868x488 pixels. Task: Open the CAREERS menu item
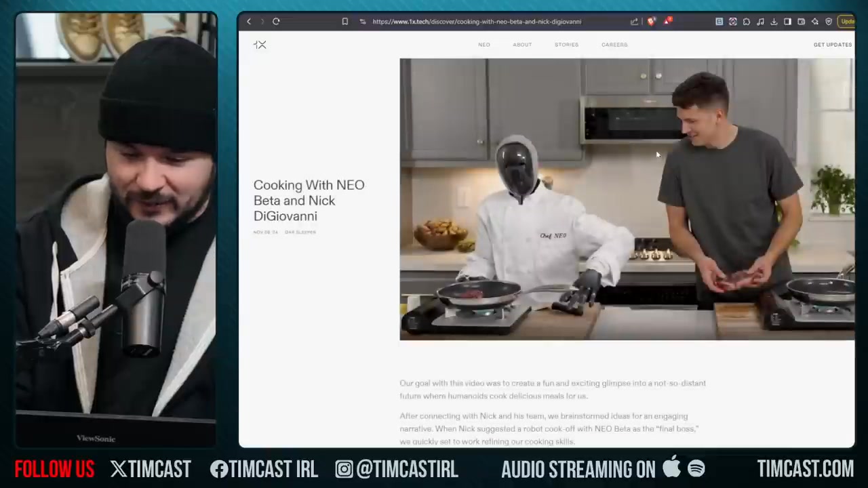click(x=614, y=45)
